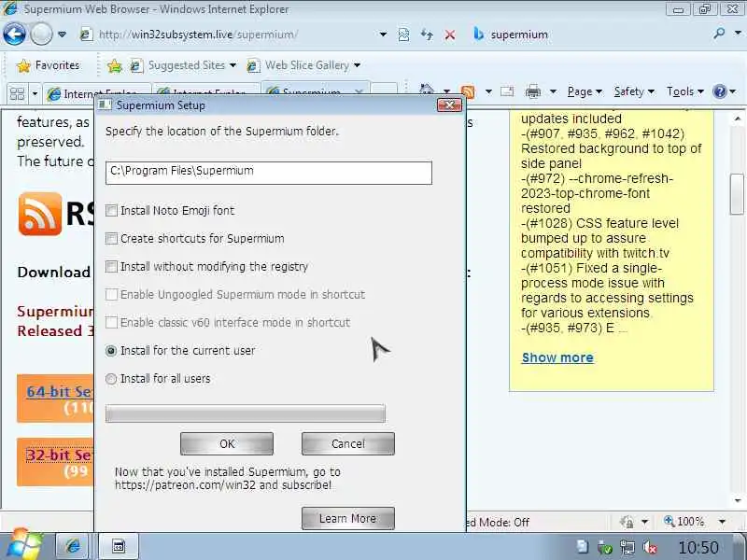Open the Safety menu
This screenshot has height=560, width=747.
[x=634, y=91]
